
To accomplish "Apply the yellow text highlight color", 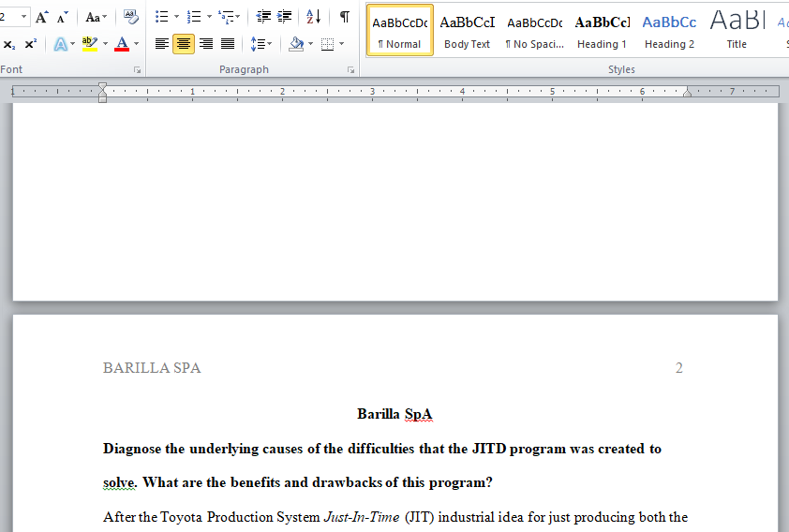I will point(90,44).
